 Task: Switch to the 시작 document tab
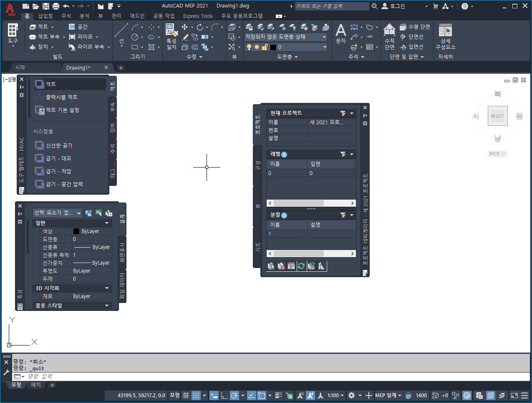[20, 68]
